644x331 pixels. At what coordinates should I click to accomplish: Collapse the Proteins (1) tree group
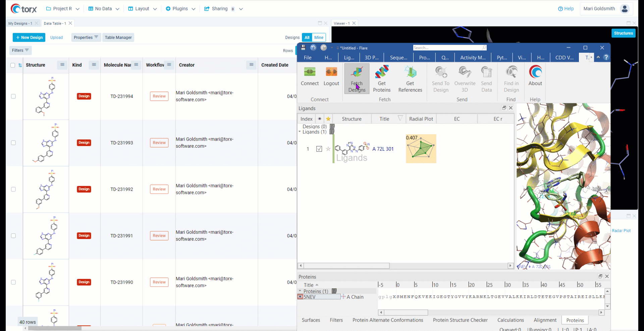[300, 291]
